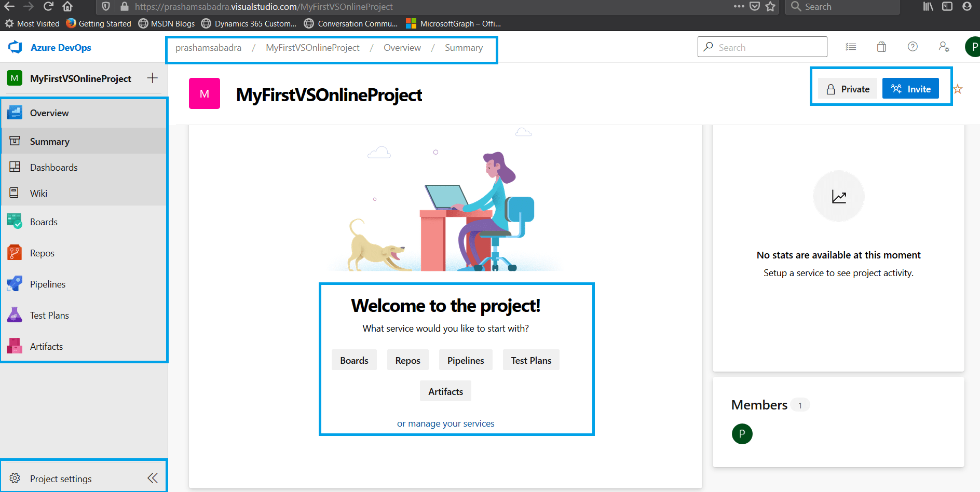Toggle the browser sidebar view icon
The height and width of the screenshot is (492, 980).
coord(947,6)
